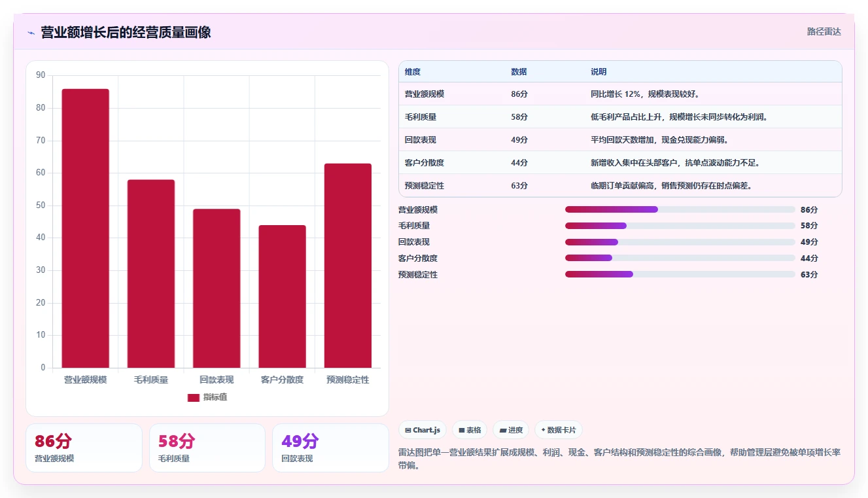Viewport: 868px width, 498px height.
Task: Click the title icon beside 营业额增长后的经营质量画像
Action: [31, 33]
